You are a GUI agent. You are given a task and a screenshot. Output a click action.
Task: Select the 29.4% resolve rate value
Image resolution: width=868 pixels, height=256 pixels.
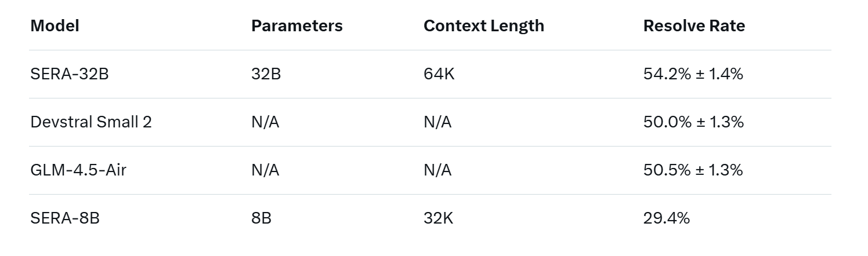(x=666, y=218)
